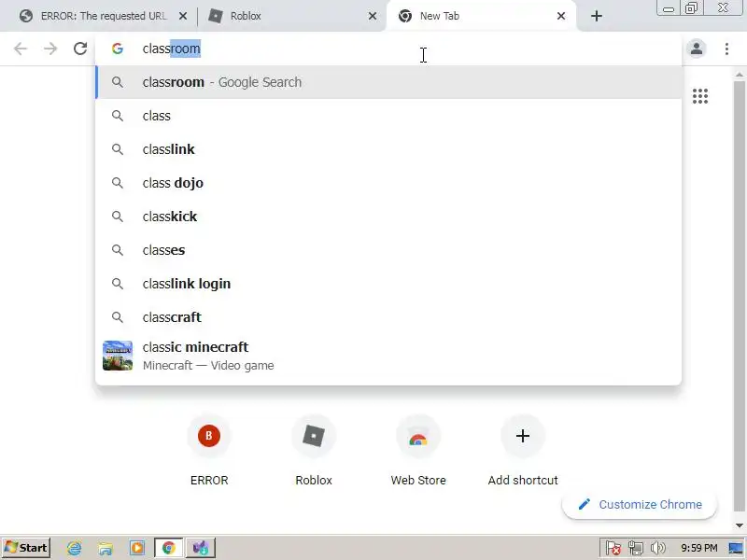Close the Roblox tab
This screenshot has width=747, height=560.
pos(373,16)
